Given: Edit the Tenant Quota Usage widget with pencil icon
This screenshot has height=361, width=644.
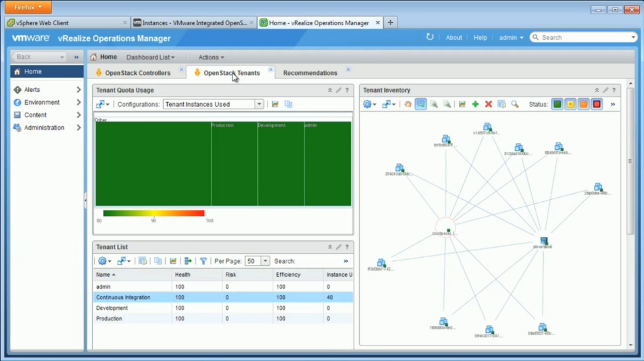Looking at the screenshot, I should tap(338, 90).
